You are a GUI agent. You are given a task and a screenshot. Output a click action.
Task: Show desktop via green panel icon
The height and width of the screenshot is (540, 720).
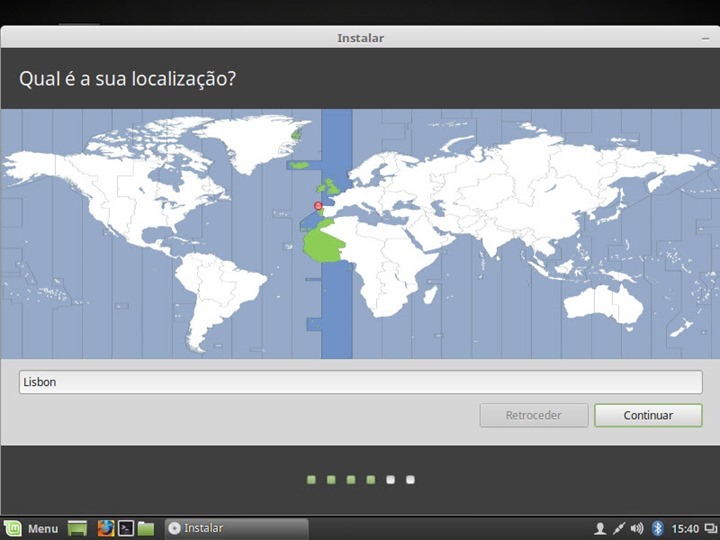point(77,528)
